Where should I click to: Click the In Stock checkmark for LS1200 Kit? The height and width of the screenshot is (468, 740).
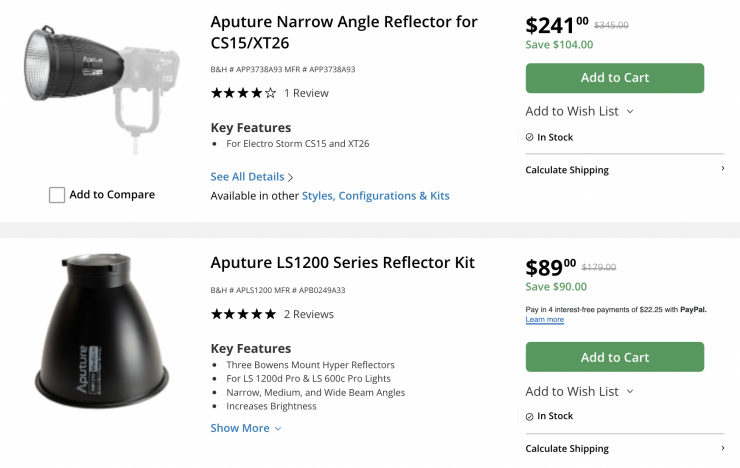pos(530,416)
